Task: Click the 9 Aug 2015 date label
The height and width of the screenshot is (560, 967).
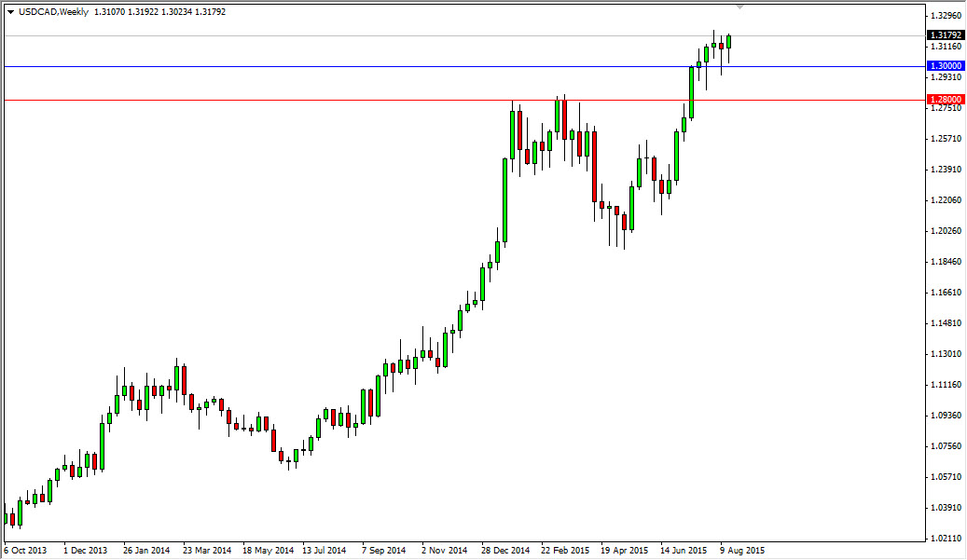Action: click(x=741, y=552)
